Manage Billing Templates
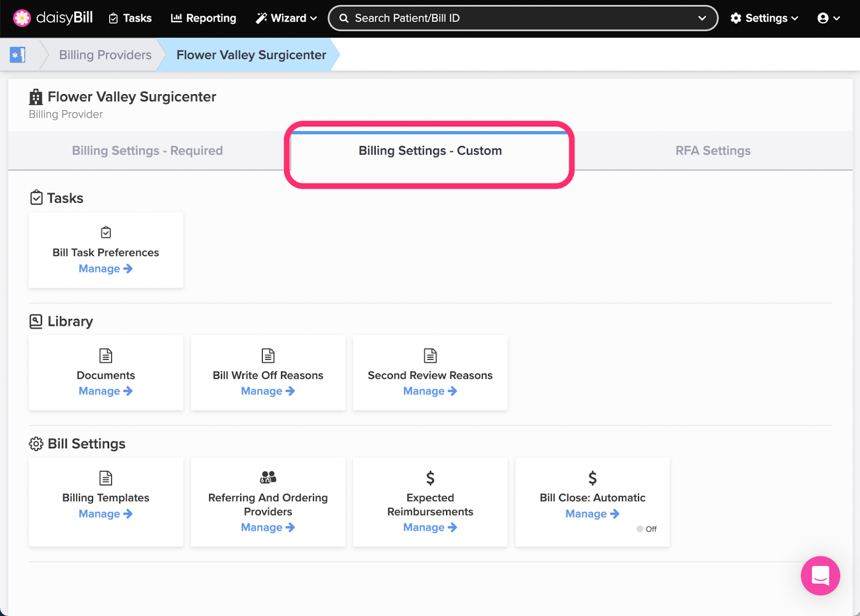The image size is (860, 616). 105,514
